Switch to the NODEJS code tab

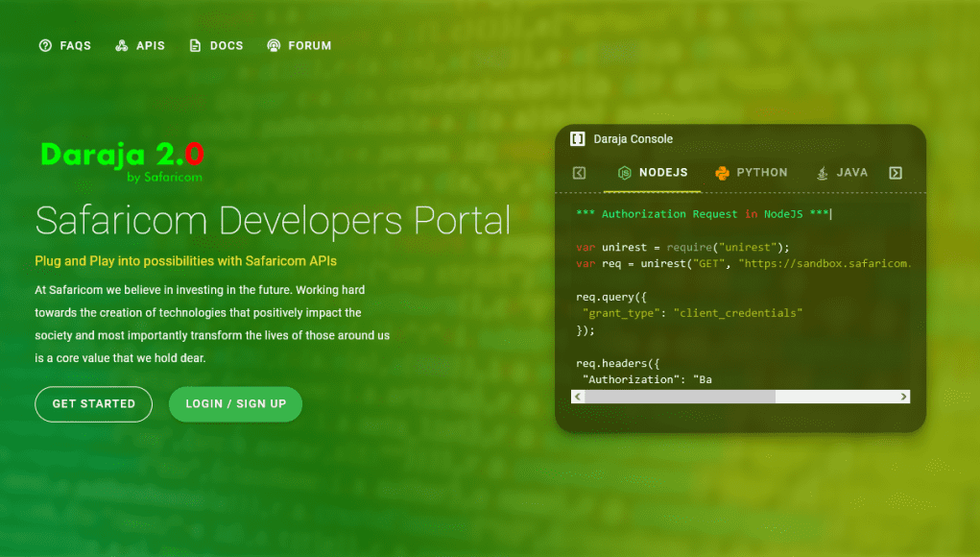pos(653,173)
